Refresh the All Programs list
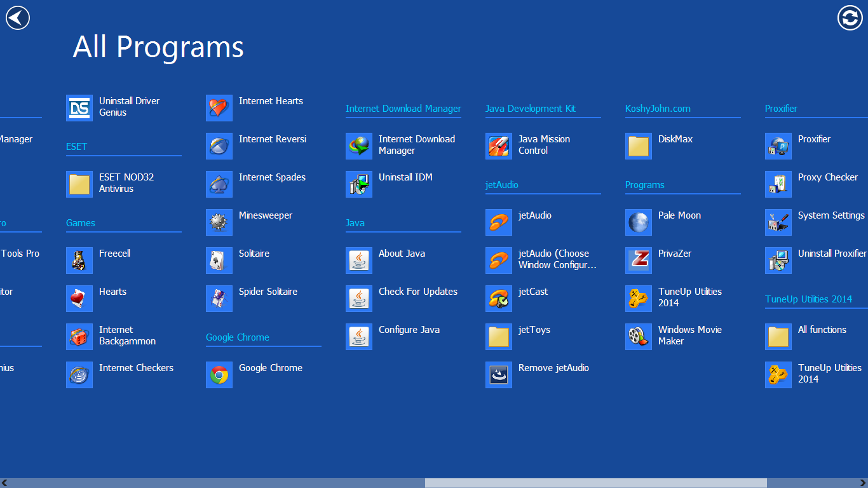This screenshot has height=488, width=868. click(850, 17)
